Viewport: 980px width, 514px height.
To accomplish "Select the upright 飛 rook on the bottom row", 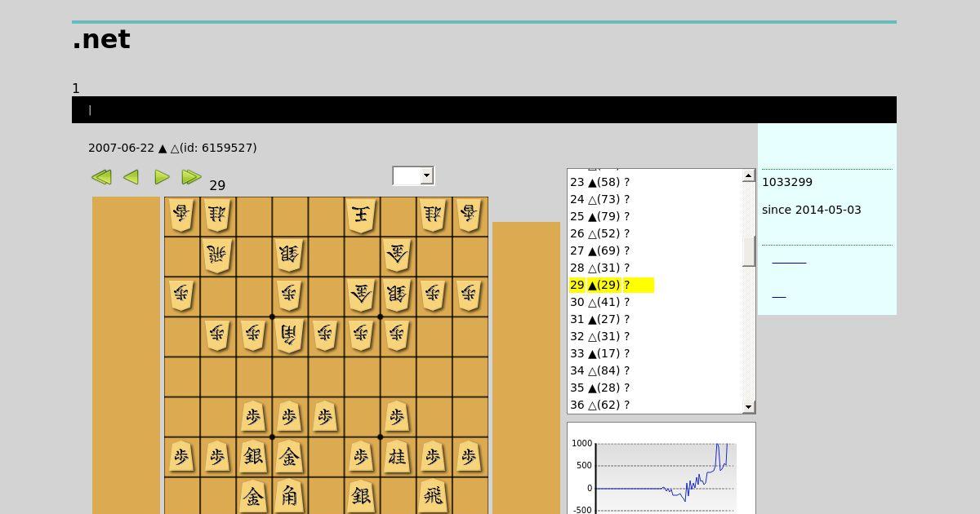I will coord(433,495).
